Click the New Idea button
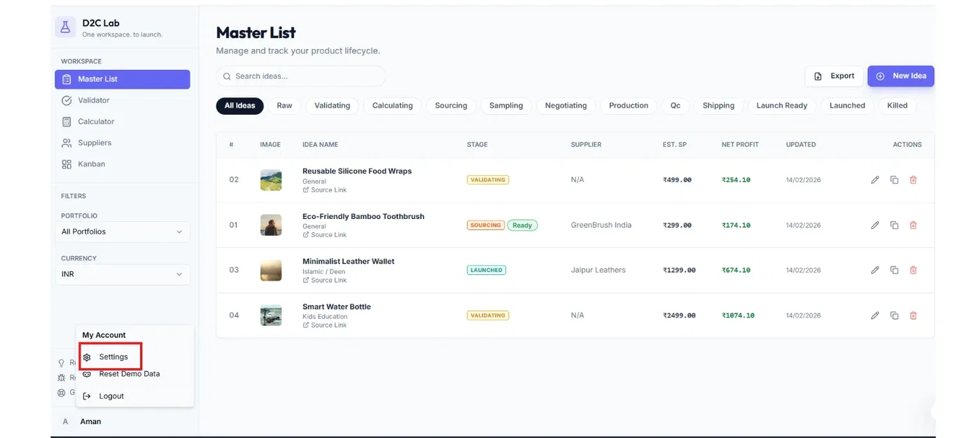Screen dimensions: 980x438 pos(900,76)
